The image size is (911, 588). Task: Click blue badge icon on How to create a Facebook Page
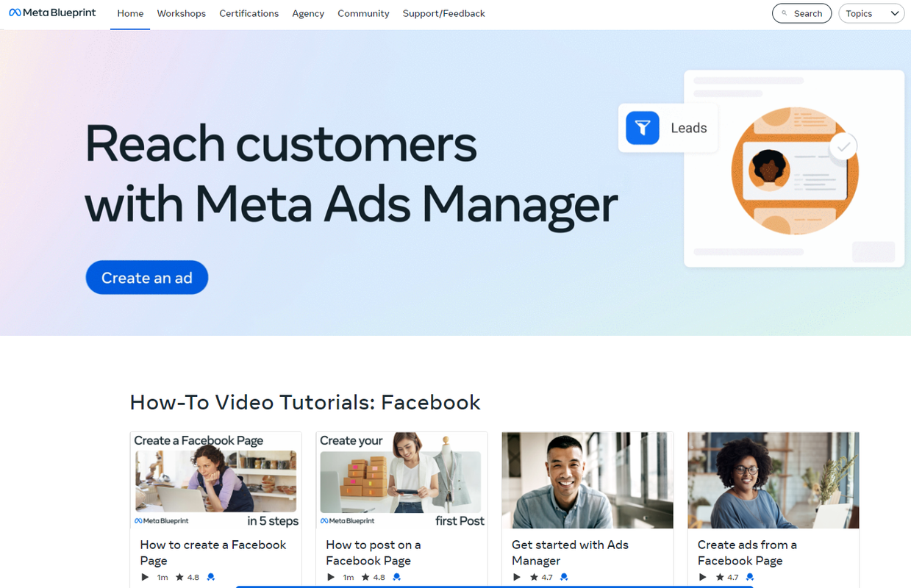tap(211, 577)
